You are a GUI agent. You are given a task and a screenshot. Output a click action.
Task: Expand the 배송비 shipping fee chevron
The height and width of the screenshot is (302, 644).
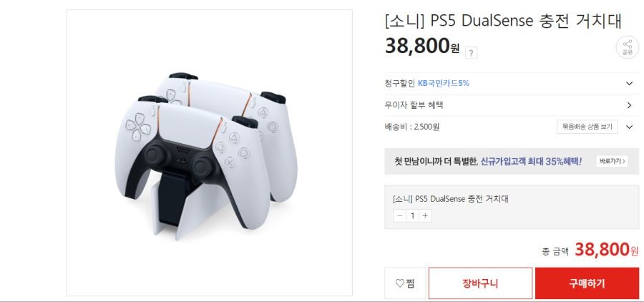tap(629, 127)
